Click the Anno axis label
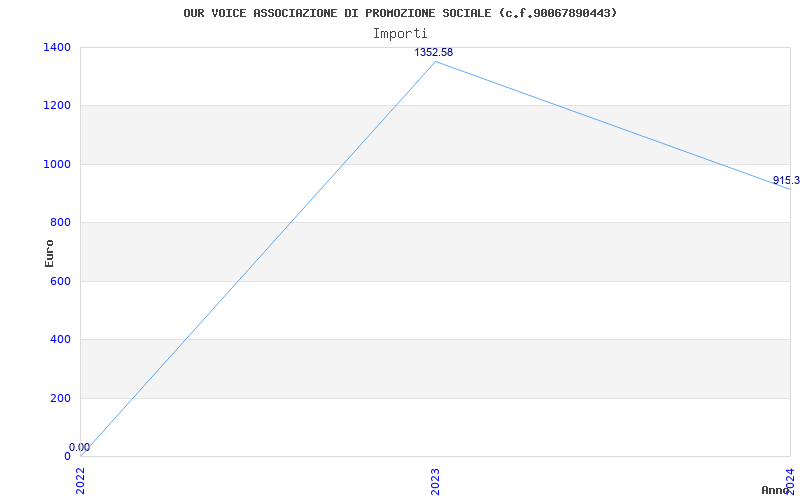 tap(776, 490)
